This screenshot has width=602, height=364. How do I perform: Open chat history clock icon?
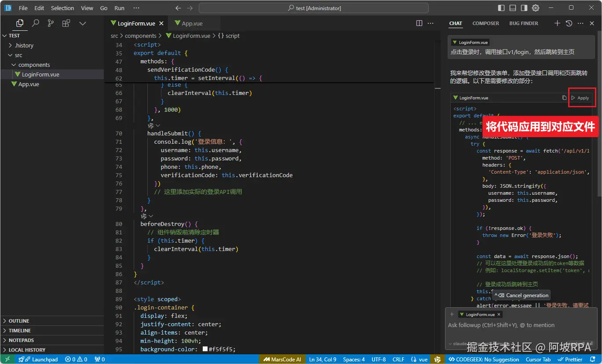pyautogui.click(x=569, y=23)
